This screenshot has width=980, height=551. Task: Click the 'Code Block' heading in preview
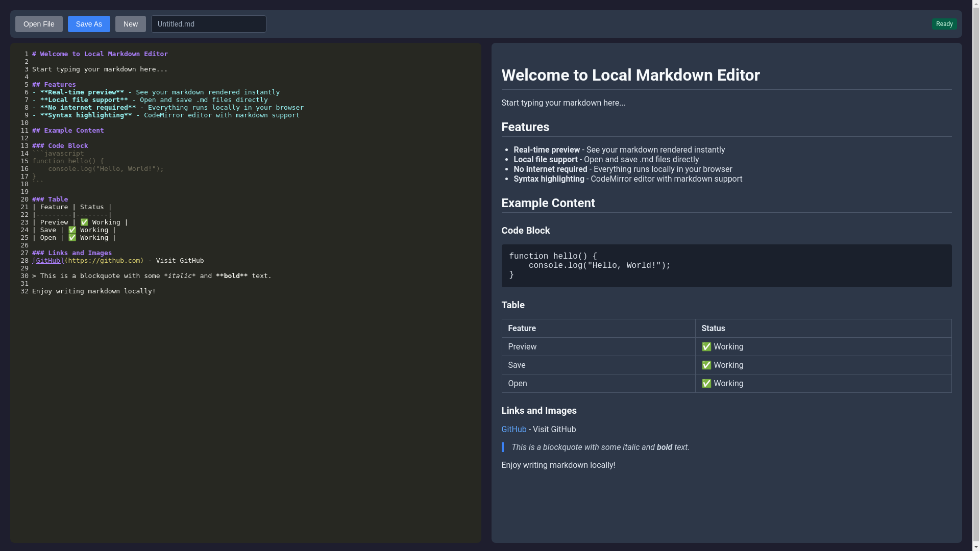[526, 231]
